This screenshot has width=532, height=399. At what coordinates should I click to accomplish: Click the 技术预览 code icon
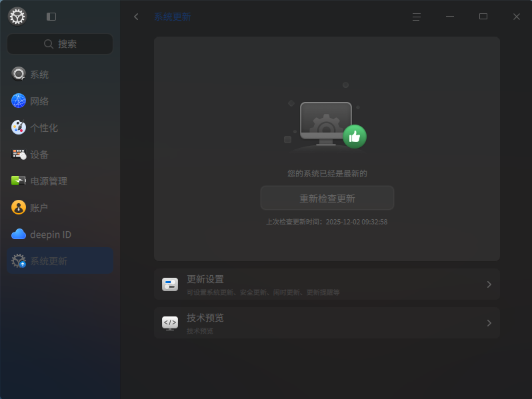coord(170,322)
